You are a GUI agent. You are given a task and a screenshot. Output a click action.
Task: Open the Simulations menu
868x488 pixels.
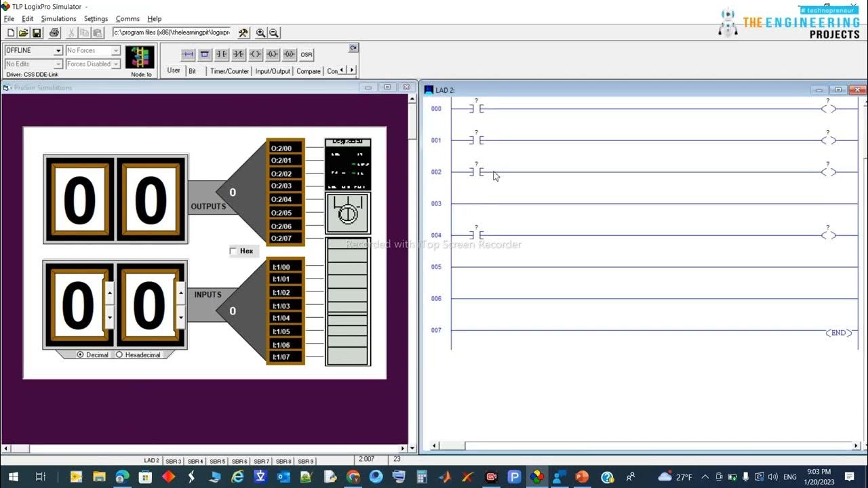58,19
